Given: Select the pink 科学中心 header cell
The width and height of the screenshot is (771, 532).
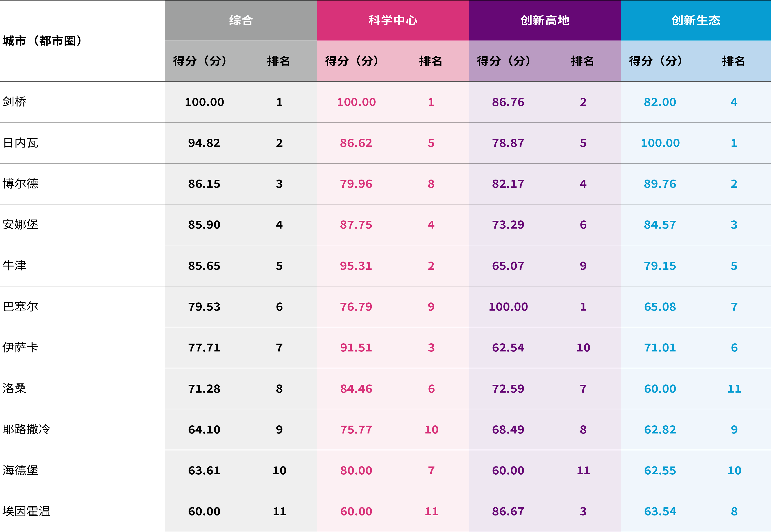Looking at the screenshot, I should pyautogui.click(x=393, y=21).
